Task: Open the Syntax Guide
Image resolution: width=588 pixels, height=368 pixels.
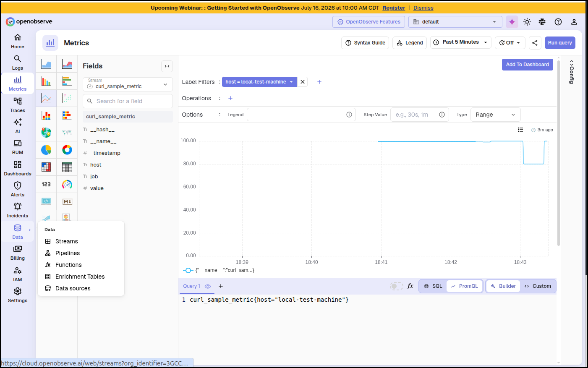Action: [365, 43]
